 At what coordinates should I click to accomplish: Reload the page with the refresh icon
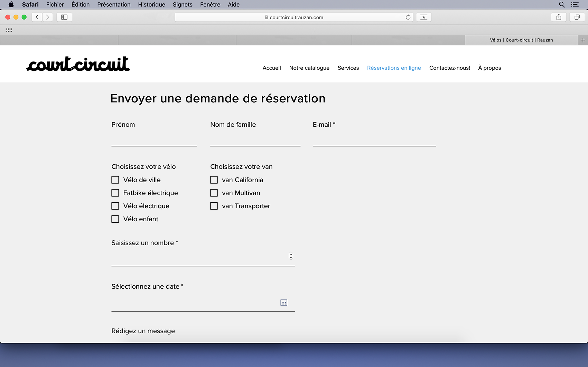click(x=408, y=17)
